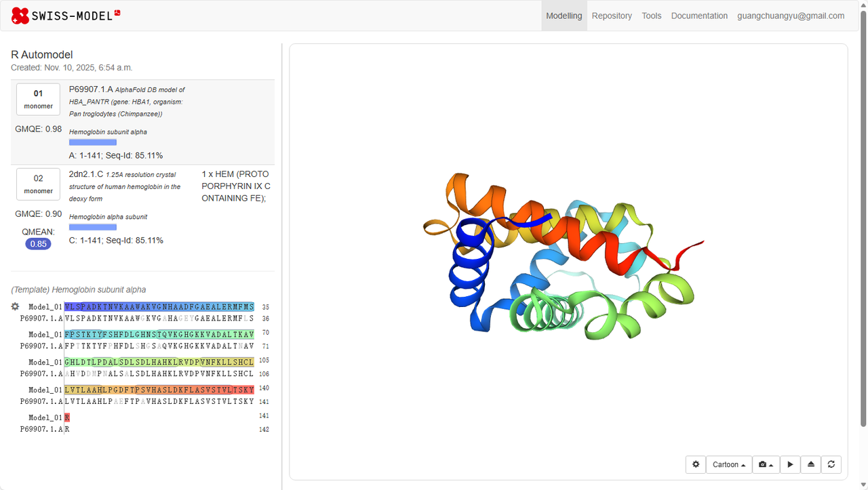The height and width of the screenshot is (490, 868).
Task: Click the alignment settings gear next to Model_01
Action: pos(15,306)
